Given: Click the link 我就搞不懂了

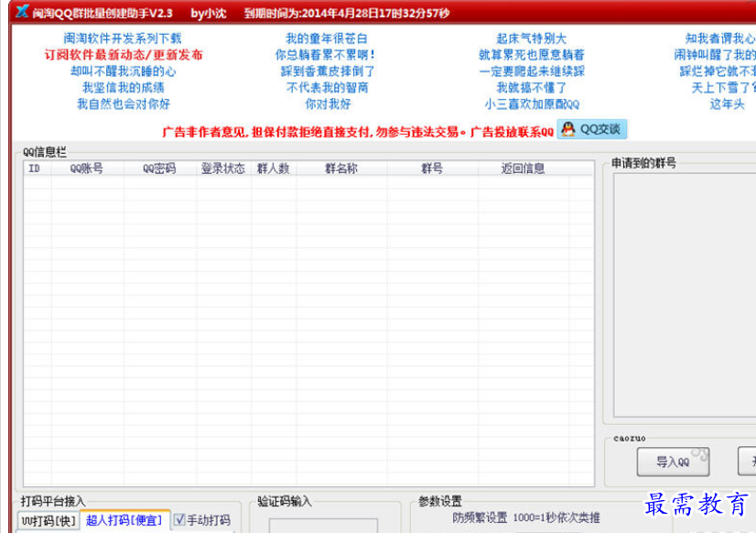Looking at the screenshot, I should point(532,87).
